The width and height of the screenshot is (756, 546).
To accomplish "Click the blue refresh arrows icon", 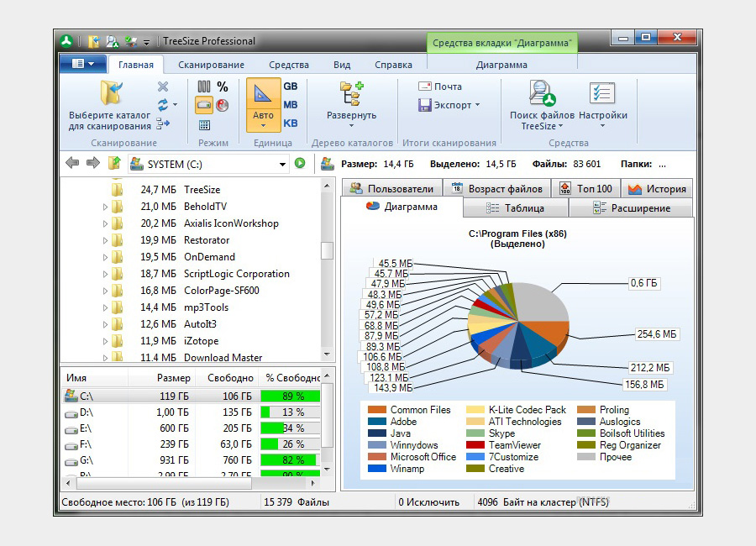I will point(163,105).
